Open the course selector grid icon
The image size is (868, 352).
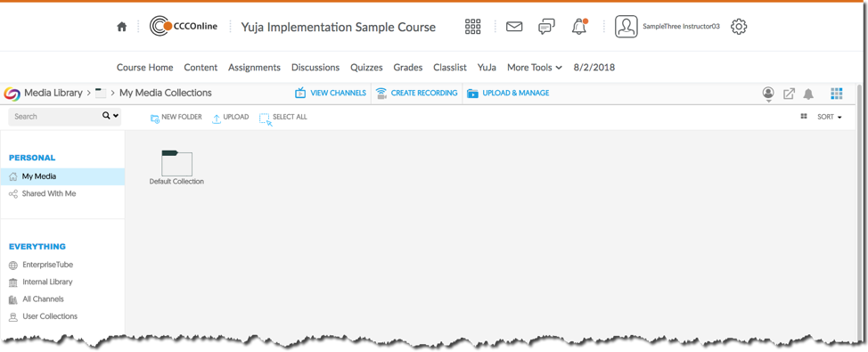point(472,27)
